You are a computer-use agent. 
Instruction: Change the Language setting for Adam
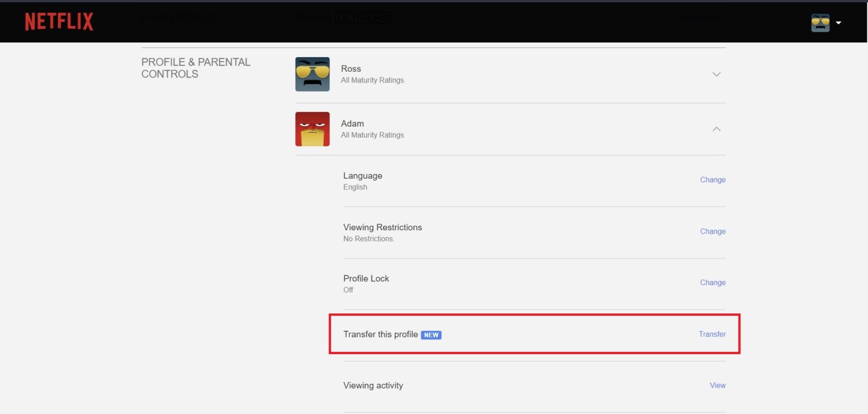coord(713,180)
